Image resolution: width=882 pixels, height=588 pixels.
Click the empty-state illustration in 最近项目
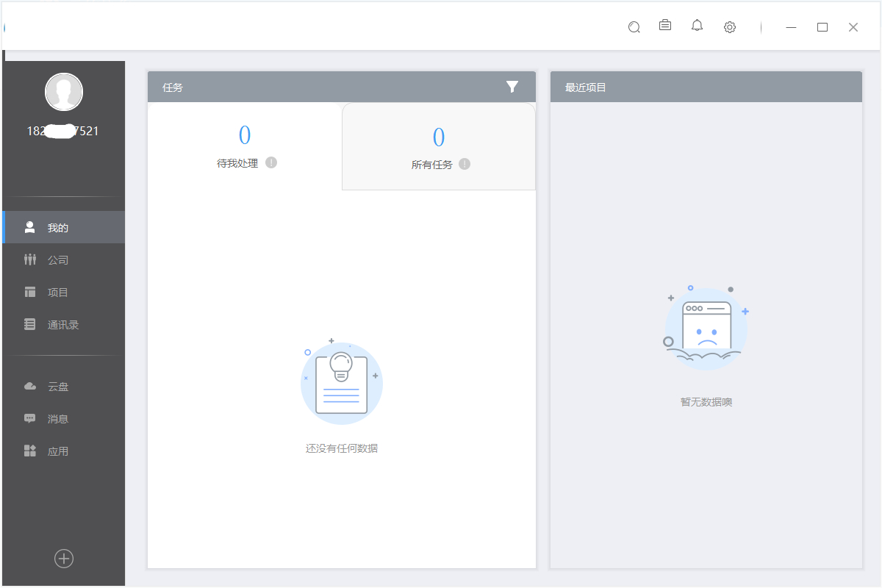706,326
